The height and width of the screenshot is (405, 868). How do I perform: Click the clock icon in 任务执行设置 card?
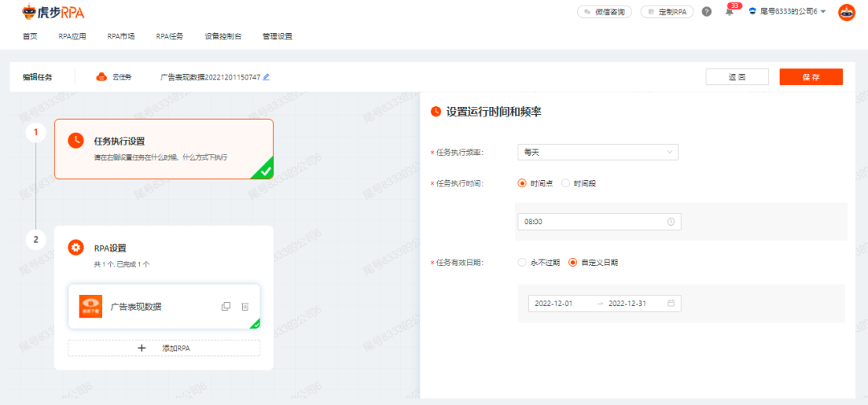coord(76,141)
